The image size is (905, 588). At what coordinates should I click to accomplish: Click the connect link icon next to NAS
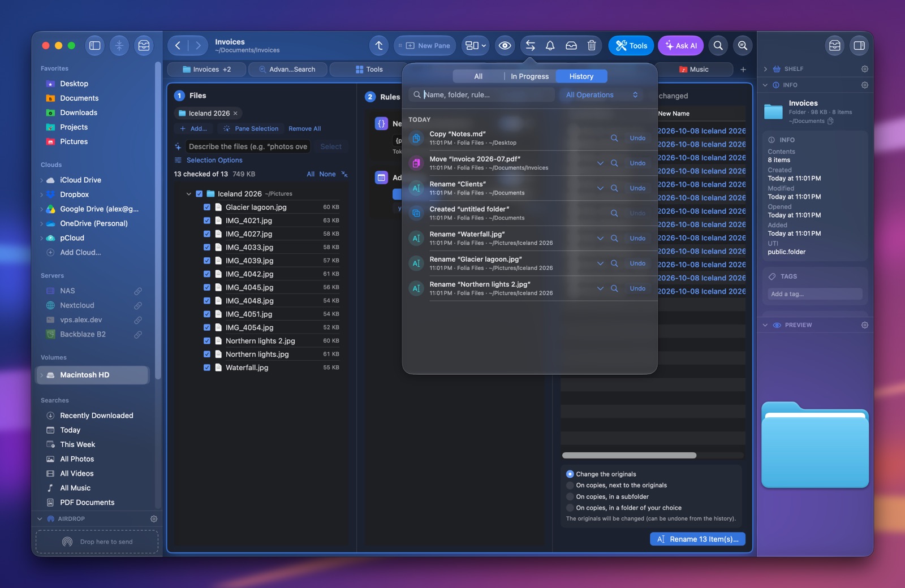tap(138, 291)
